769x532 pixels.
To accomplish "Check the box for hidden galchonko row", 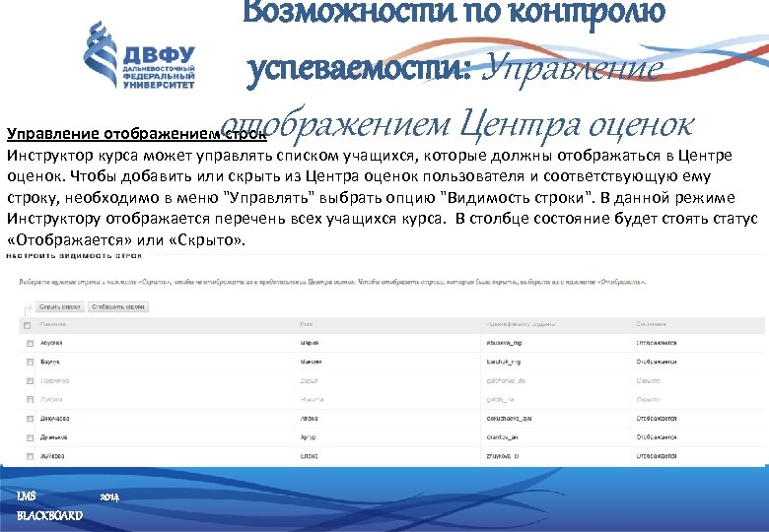I will pos(30,381).
